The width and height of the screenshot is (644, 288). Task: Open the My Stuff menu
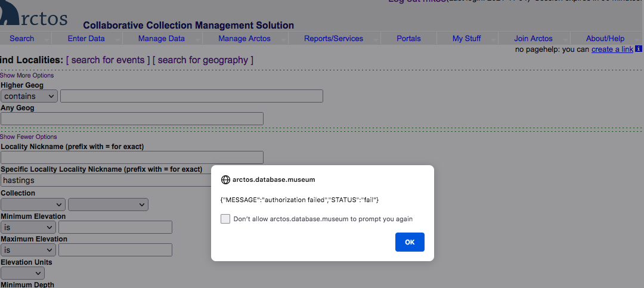click(466, 39)
